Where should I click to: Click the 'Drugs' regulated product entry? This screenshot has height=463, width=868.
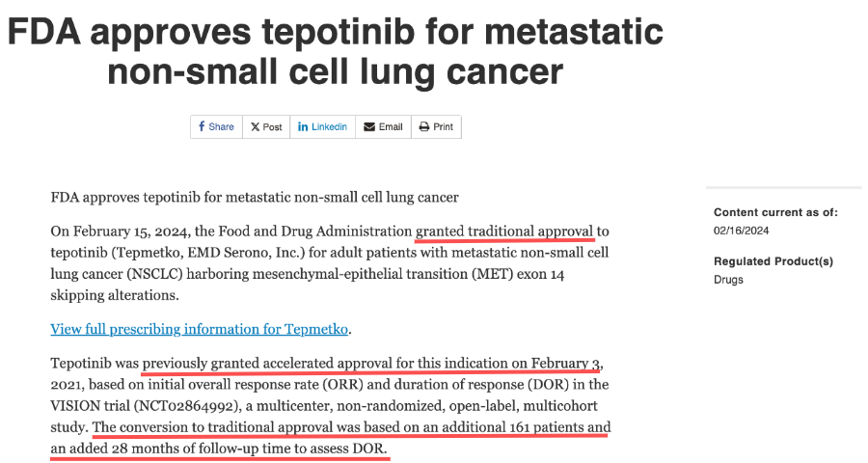(x=728, y=279)
